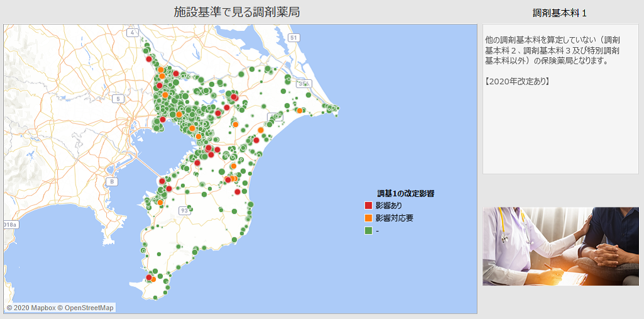The height and width of the screenshot is (319, 644).
Task: Click the 調基1の改定影響 legend title
Action: point(406,193)
